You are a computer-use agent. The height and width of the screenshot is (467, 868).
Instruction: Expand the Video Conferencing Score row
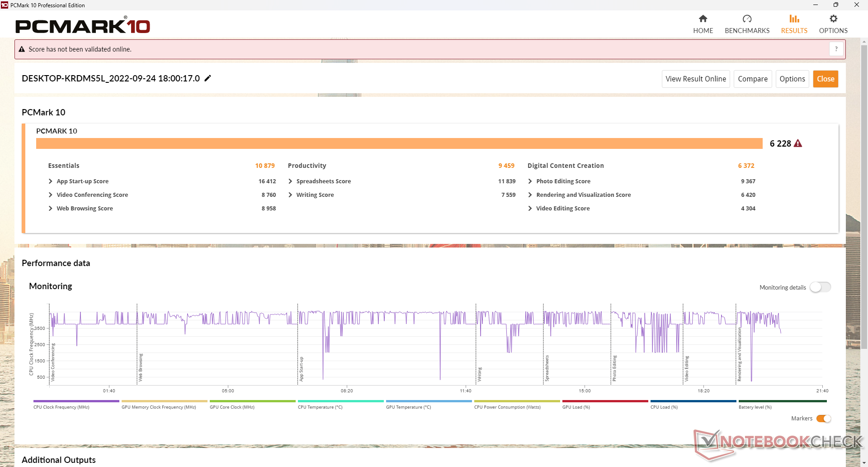(51, 195)
